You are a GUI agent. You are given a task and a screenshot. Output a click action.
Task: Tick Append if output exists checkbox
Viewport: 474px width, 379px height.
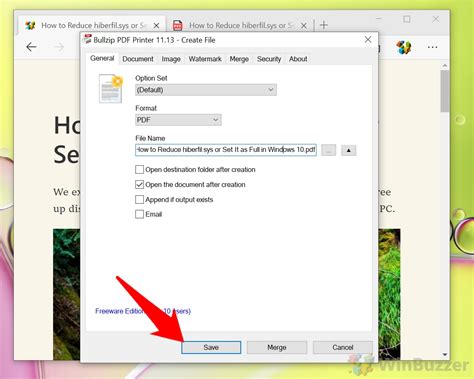tap(139, 199)
